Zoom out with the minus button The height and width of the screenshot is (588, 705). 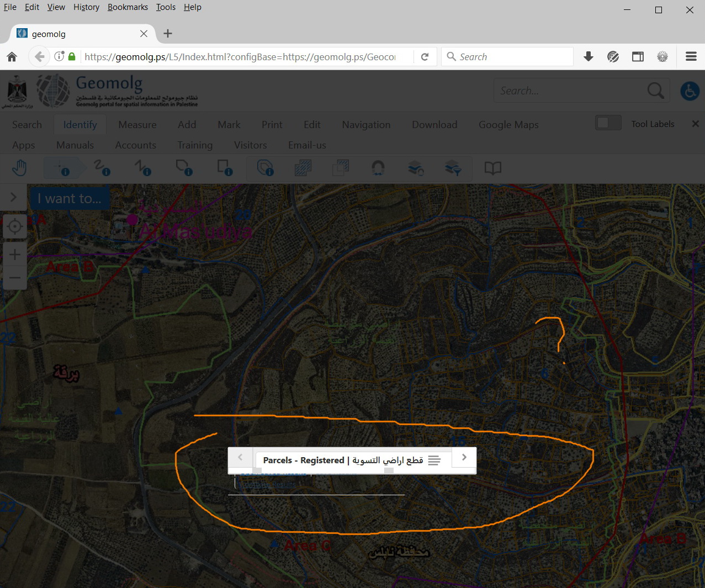[15, 278]
